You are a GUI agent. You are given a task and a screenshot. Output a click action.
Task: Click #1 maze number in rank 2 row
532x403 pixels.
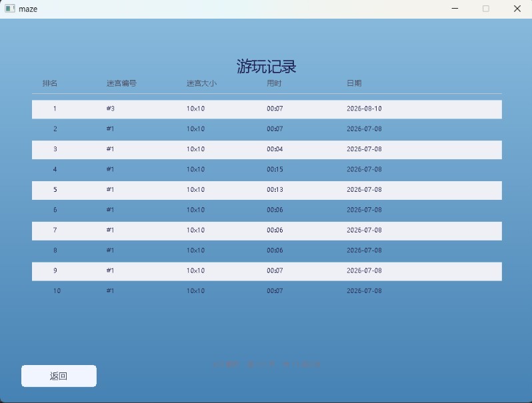[x=110, y=129]
